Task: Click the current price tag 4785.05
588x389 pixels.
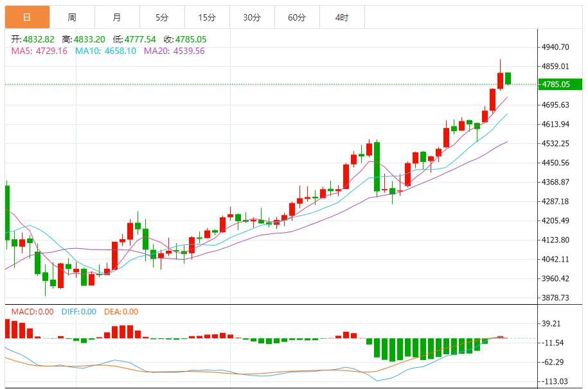Action: [x=555, y=84]
